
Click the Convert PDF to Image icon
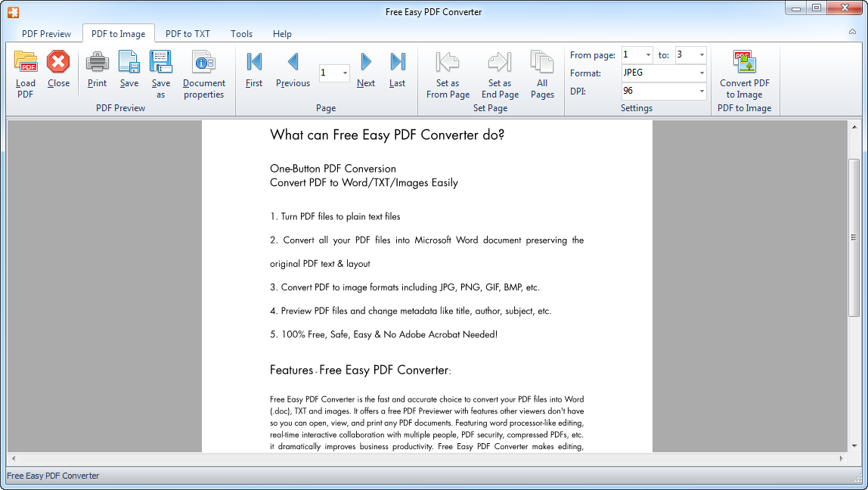(x=745, y=72)
